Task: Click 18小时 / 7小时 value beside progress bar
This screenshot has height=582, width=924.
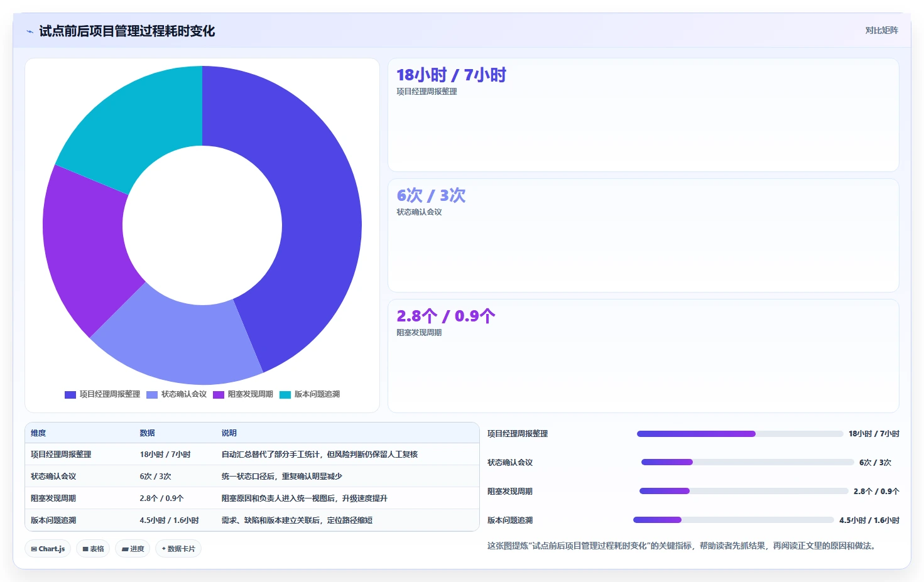Action: pos(874,434)
